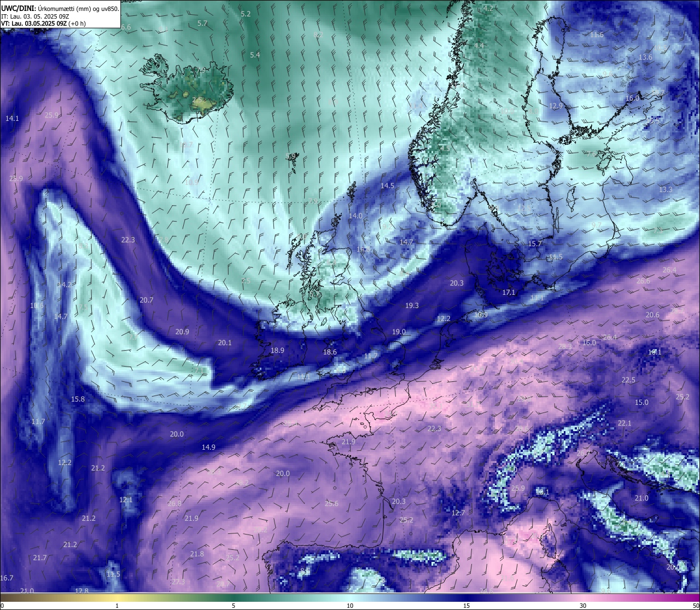
Task: Click the value label 5.2
Action: [x=246, y=14]
